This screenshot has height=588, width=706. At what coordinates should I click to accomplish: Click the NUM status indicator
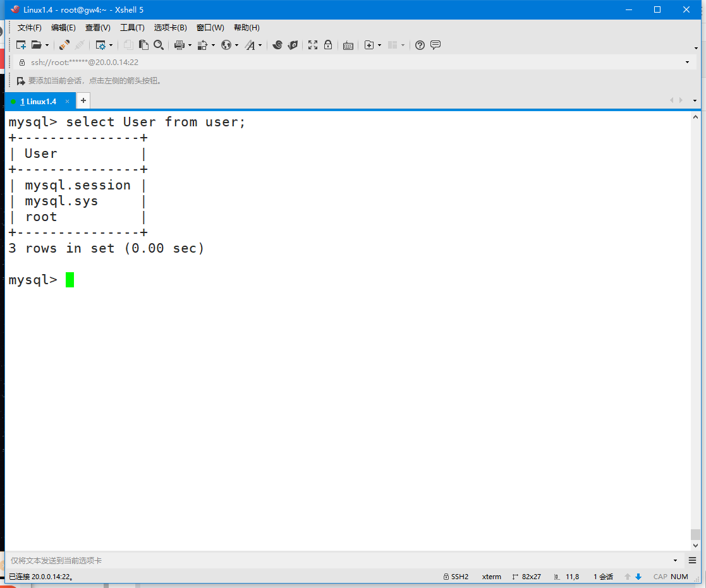click(679, 577)
